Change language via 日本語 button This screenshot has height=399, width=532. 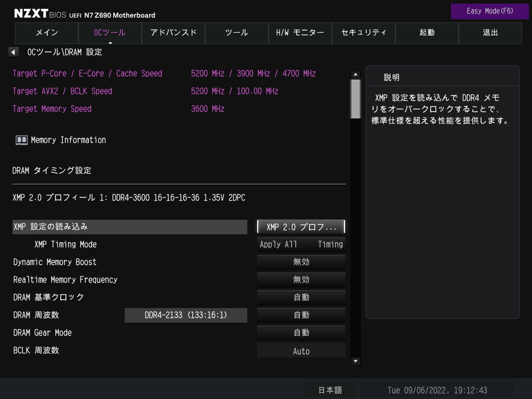coord(330,390)
